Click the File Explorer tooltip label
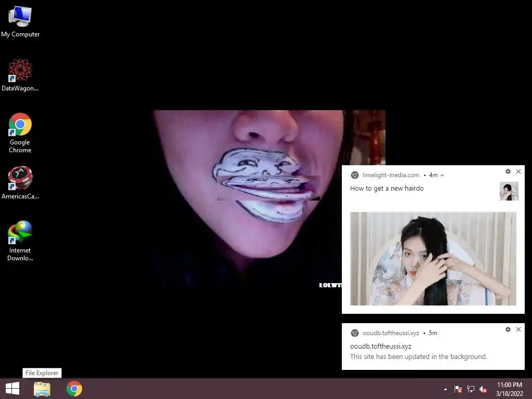This screenshot has height=399, width=532. [x=42, y=373]
